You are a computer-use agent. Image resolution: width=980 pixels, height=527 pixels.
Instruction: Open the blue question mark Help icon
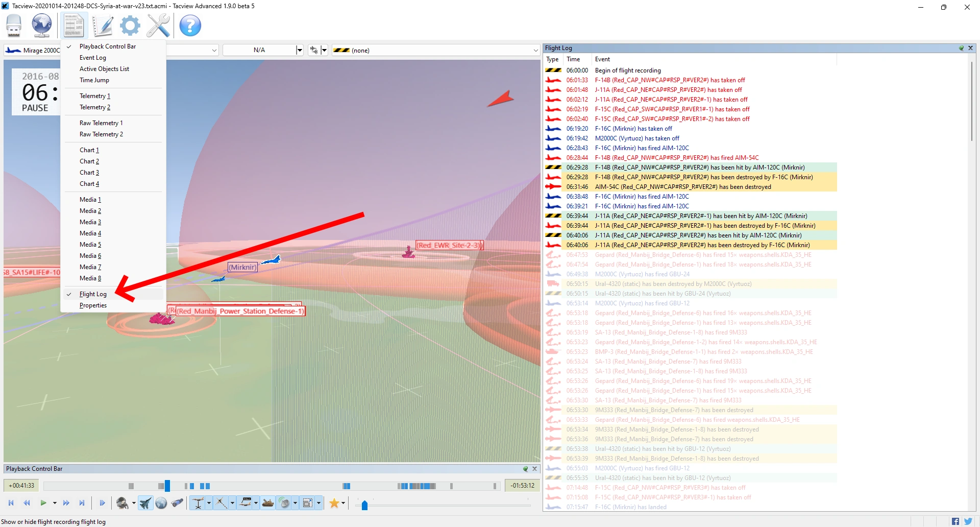tap(190, 26)
